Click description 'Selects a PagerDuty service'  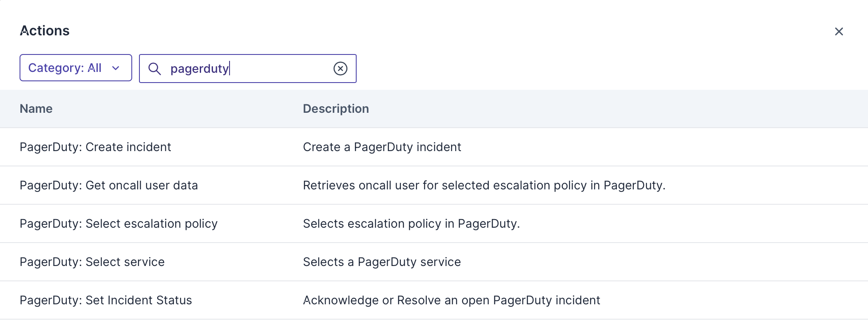click(382, 262)
